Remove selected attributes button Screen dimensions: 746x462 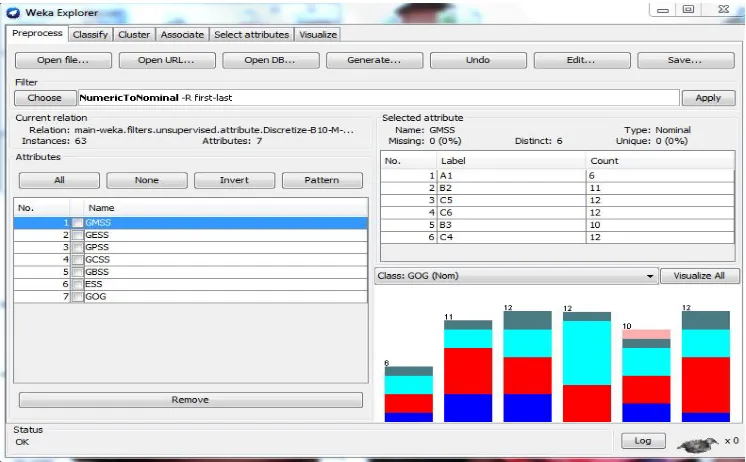click(x=191, y=400)
